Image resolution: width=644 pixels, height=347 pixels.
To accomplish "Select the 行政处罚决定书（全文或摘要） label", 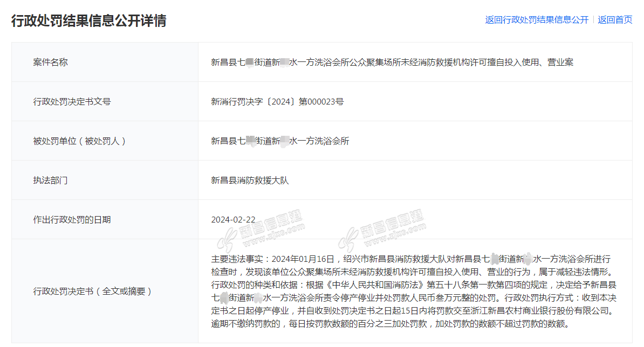I will pyautogui.click(x=93, y=292).
